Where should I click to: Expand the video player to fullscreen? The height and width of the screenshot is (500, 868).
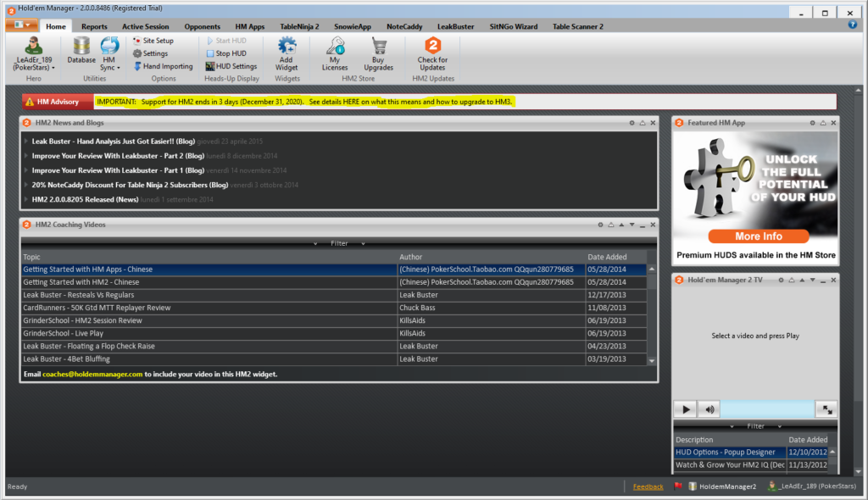coord(827,409)
